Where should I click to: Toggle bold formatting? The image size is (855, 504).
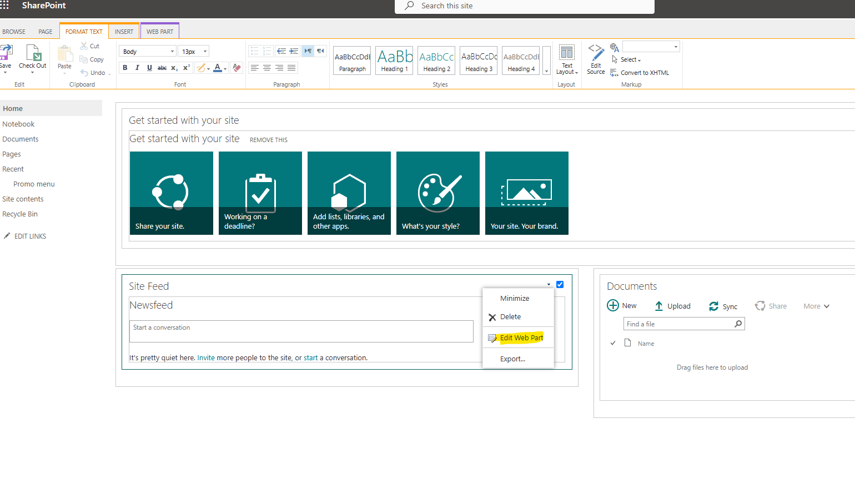click(125, 68)
